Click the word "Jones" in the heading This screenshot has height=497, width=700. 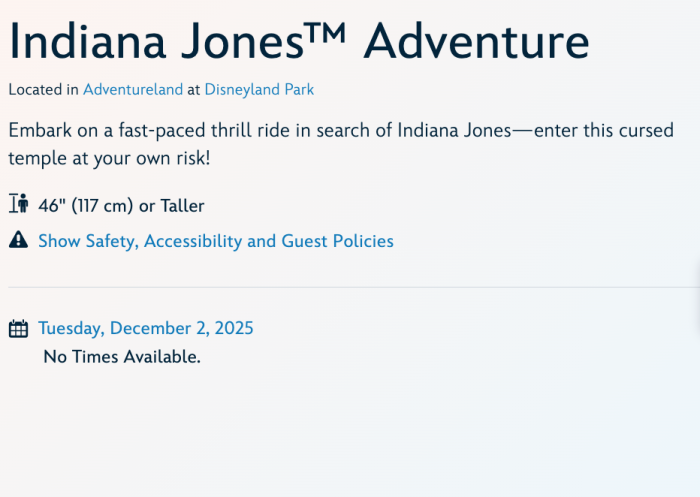pyautogui.click(x=232, y=43)
